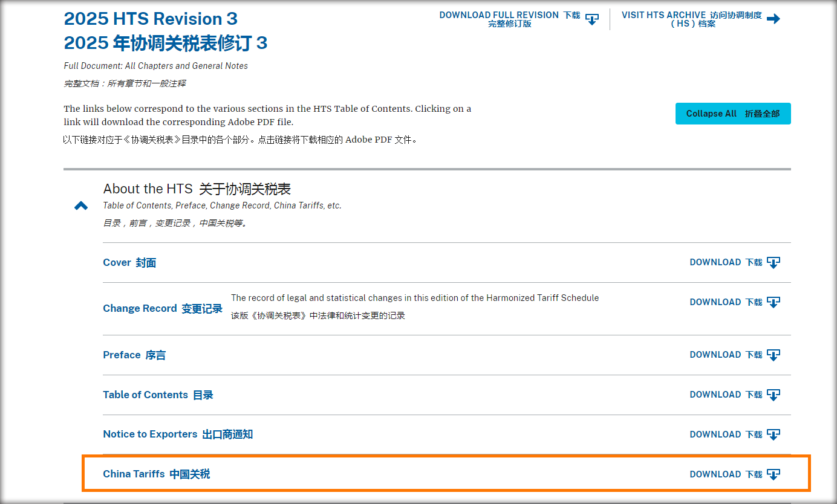This screenshot has height=504, width=837.
Task: Click the Chinese sentence ending with Adobe PDF 文件
Action: coord(241,140)
